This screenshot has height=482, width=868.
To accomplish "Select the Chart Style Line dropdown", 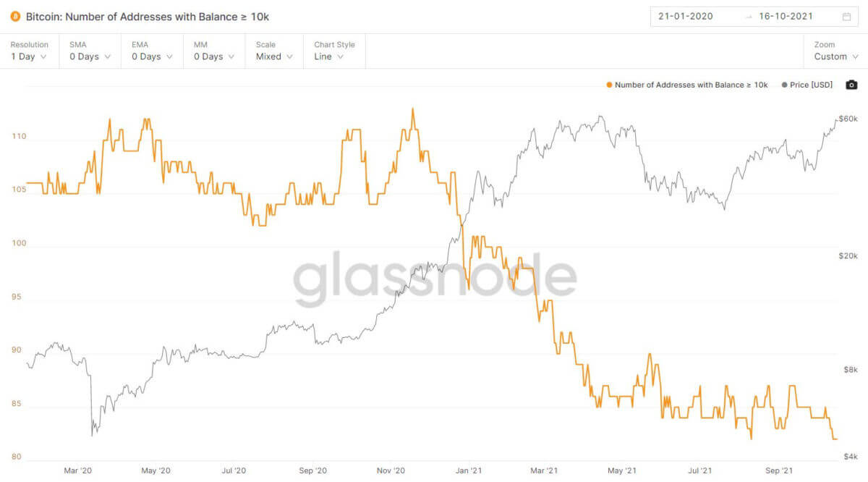I will pyautogui.click(x=334, y=51).
